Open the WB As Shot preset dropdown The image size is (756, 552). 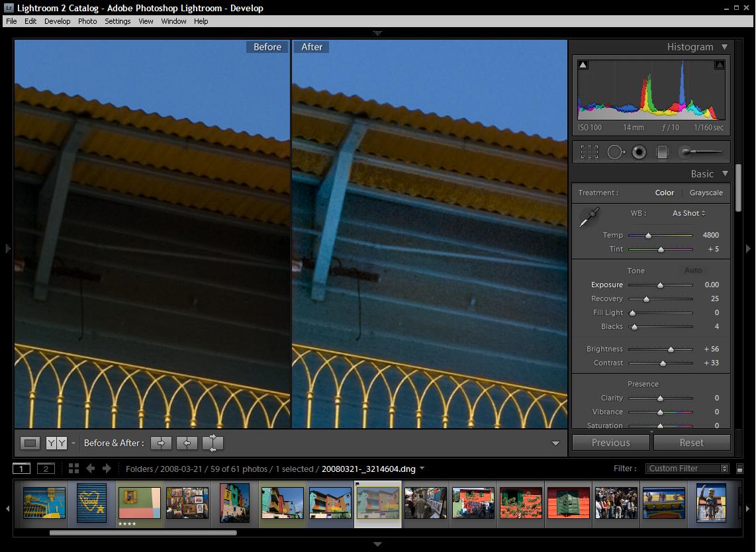[x=688, y=213]
